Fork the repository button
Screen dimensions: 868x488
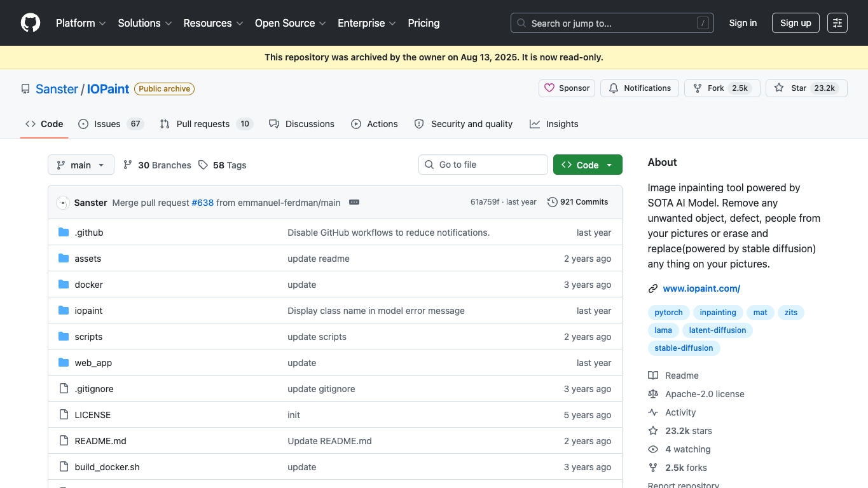coord(722,88)
